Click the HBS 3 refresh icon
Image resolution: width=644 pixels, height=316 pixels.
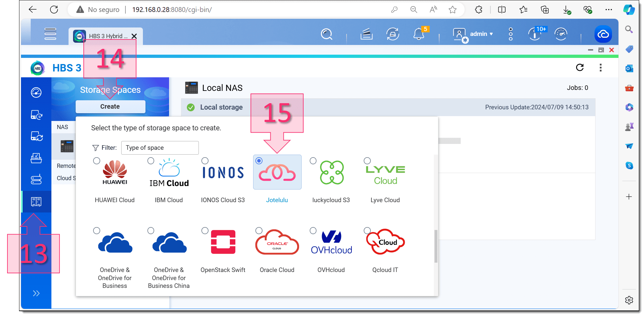(x=580, y=67)
